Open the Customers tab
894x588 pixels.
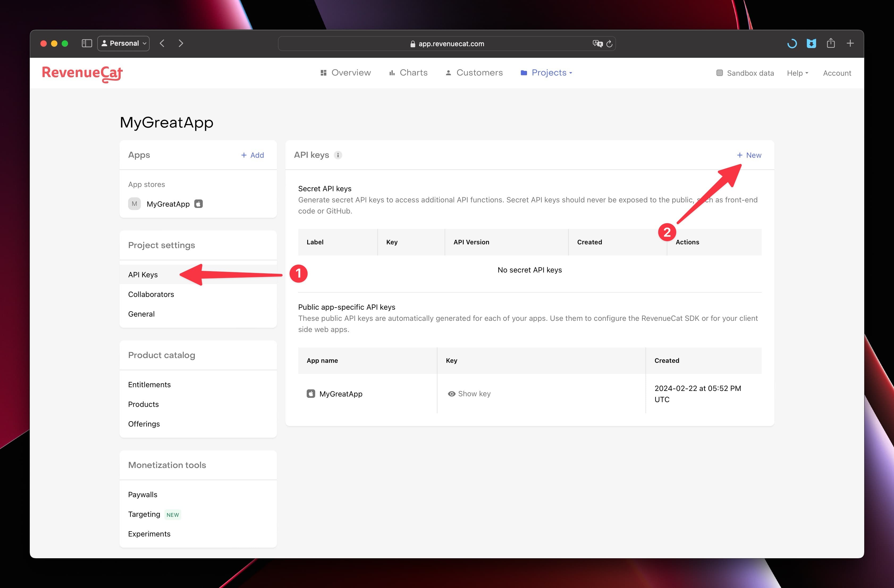(474, 73)
